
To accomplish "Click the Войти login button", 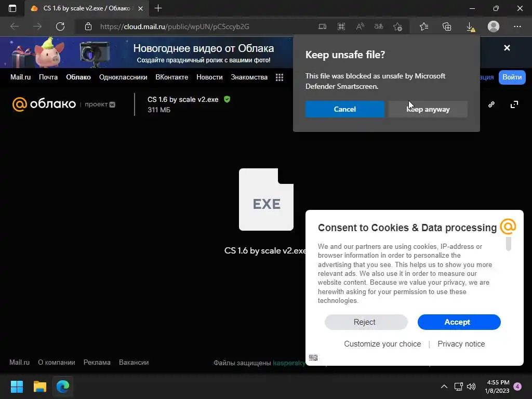I will click(512, 77).
